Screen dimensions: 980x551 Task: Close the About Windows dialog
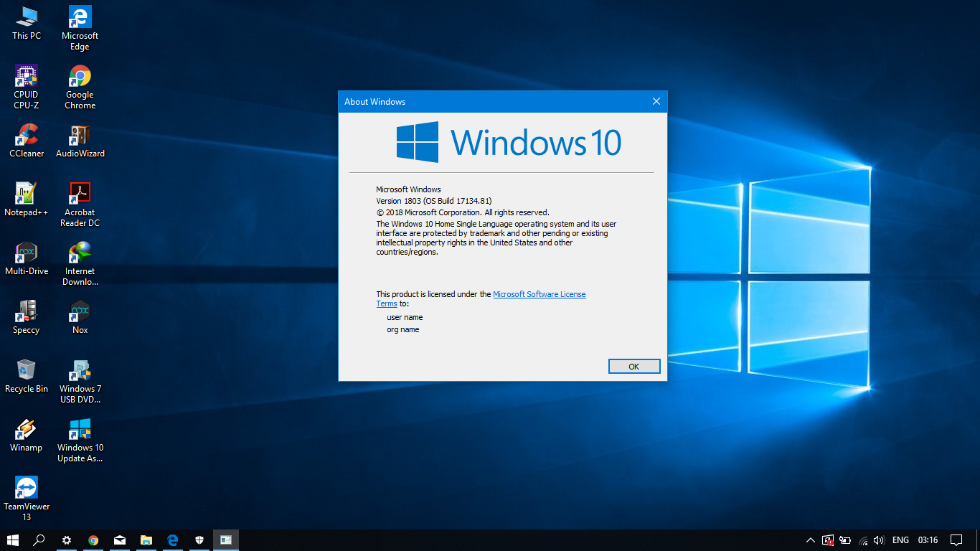point(656,102)
